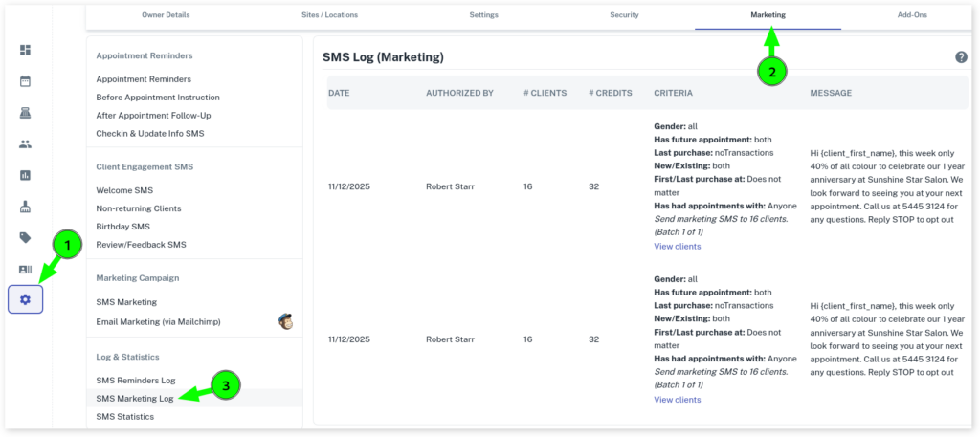Click the tag icon in sidebar
Image resolution: width=980 pixels, height=437 pixels.
[25, 237]
